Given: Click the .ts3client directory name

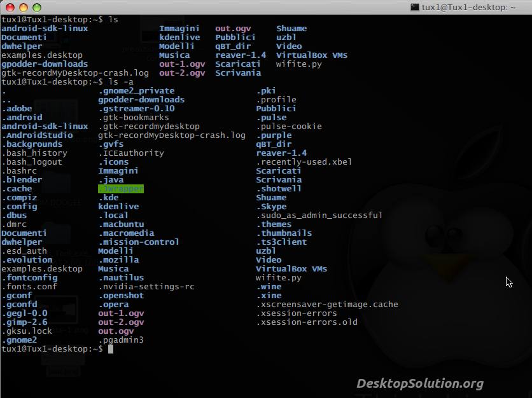Looking at the screenshot, I should (x=281, y=242).
